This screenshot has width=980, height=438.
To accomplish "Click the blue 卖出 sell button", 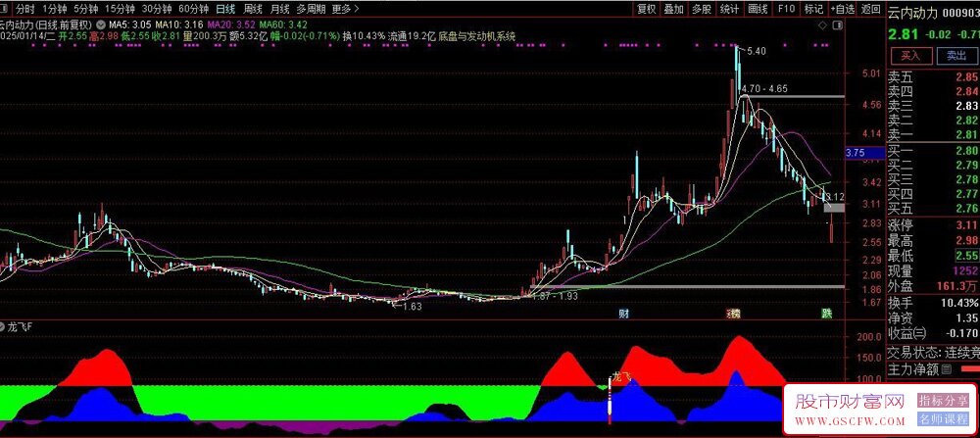I will (956, 56).
